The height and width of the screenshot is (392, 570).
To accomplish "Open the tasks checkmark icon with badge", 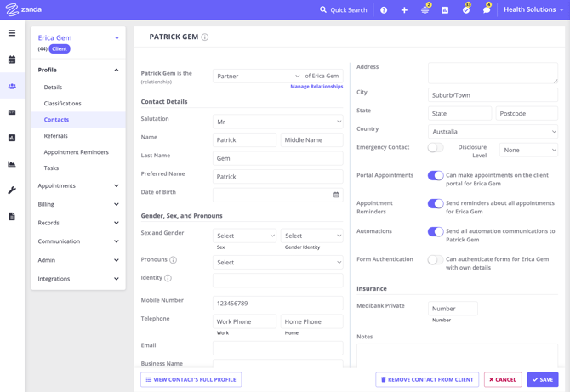I will point(466,10).
